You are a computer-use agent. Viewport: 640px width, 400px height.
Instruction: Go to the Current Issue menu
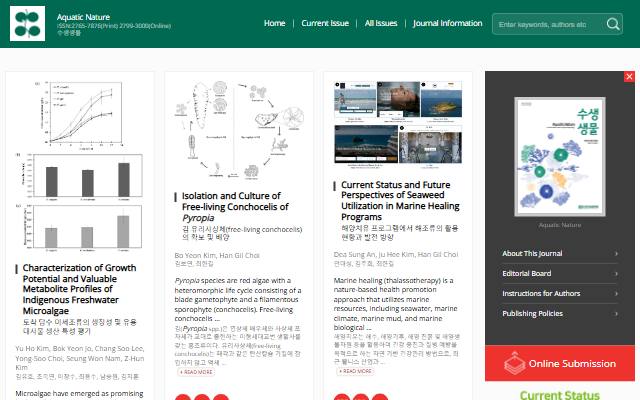point(325,23)
